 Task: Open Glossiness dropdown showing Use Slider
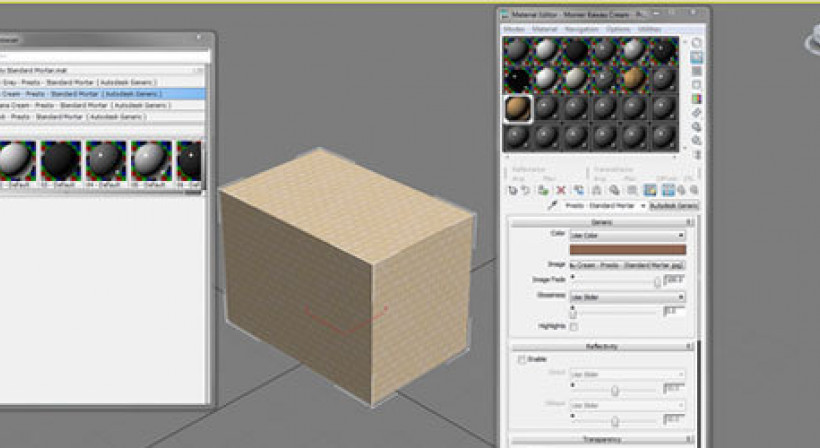point(628,297)
